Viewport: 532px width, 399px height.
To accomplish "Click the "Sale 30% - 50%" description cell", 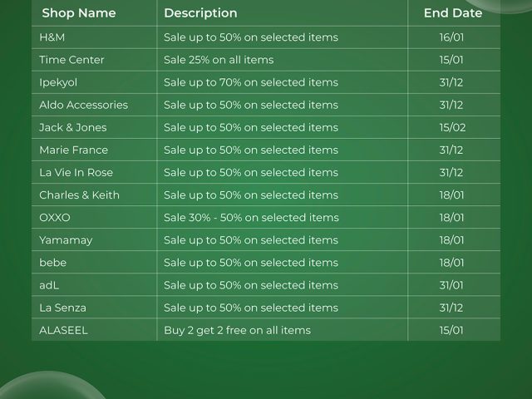I will (x=251, y=217).
